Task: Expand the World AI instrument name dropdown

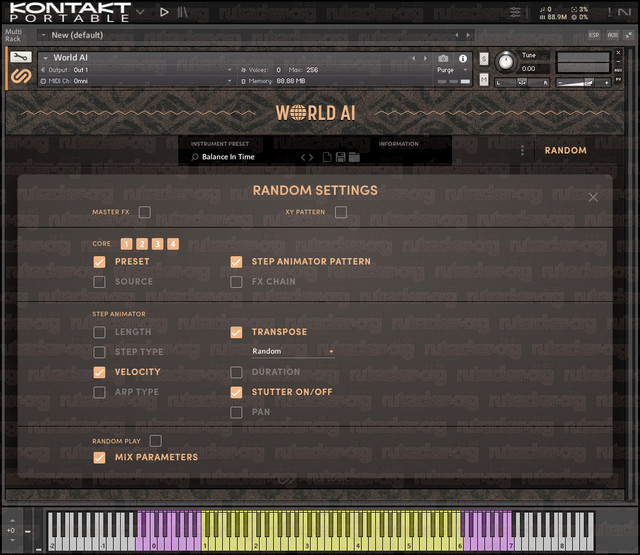Action: (45, 58)
